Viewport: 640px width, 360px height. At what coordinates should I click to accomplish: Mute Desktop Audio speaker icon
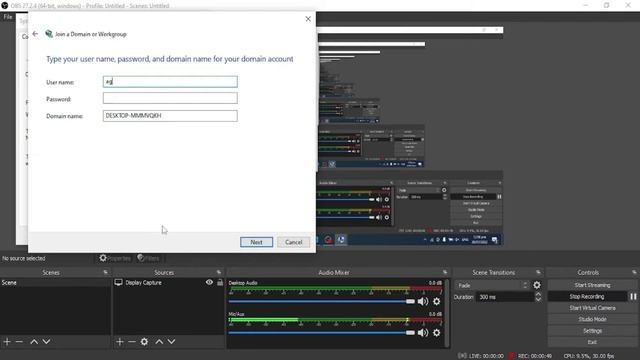coord(423,302)
